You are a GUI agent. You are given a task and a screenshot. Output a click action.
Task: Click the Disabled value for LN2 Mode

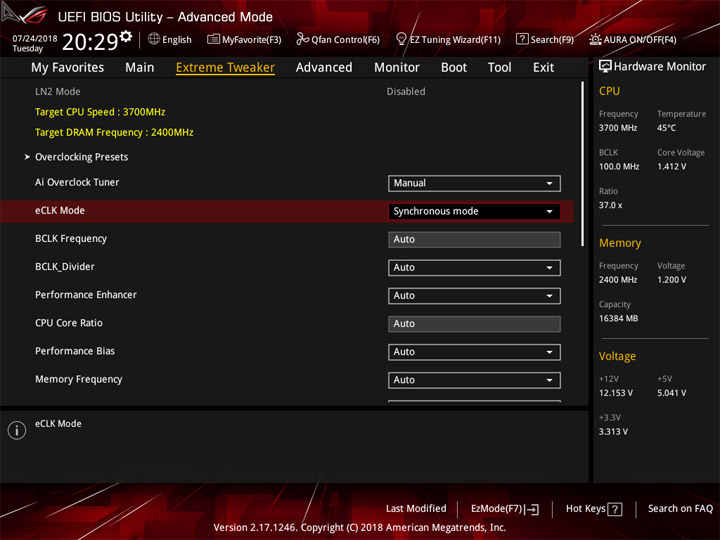coord(406,92)
